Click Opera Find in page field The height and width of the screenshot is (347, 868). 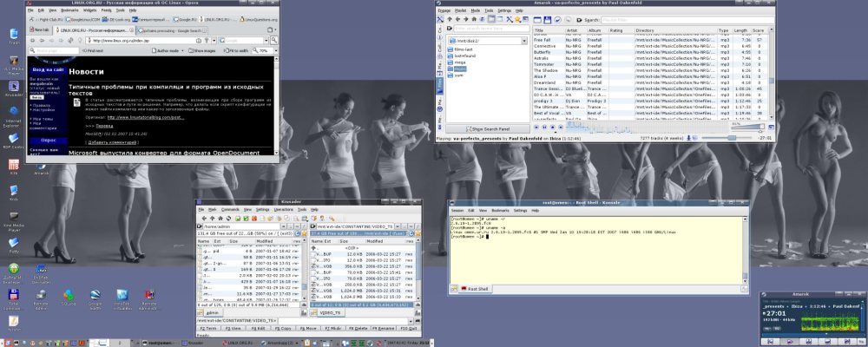[x=54, y=50]
